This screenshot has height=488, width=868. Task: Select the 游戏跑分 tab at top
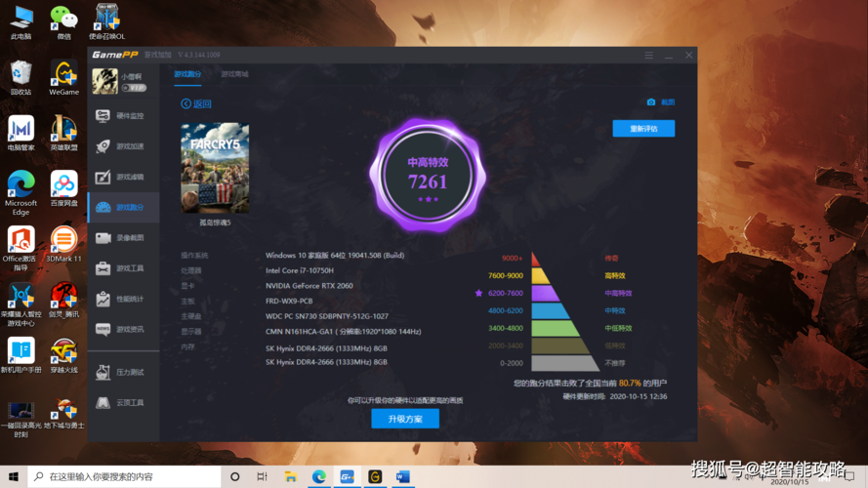tap(187, 74)
